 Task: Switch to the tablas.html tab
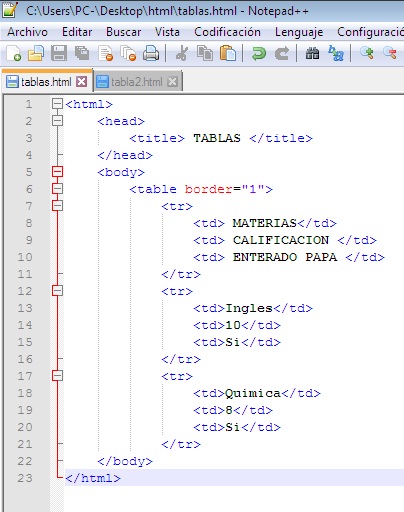point(47,81)
